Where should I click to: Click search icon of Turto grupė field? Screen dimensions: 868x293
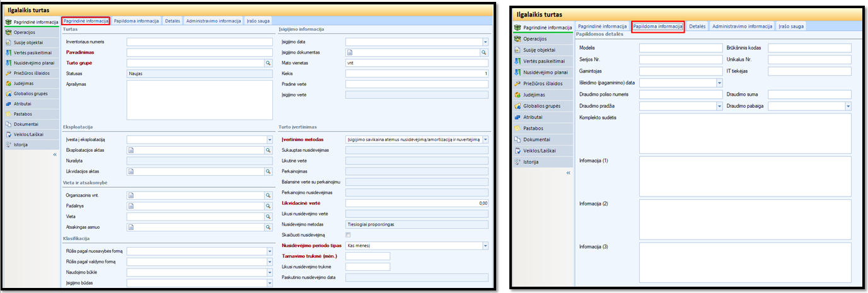(268, 63)
